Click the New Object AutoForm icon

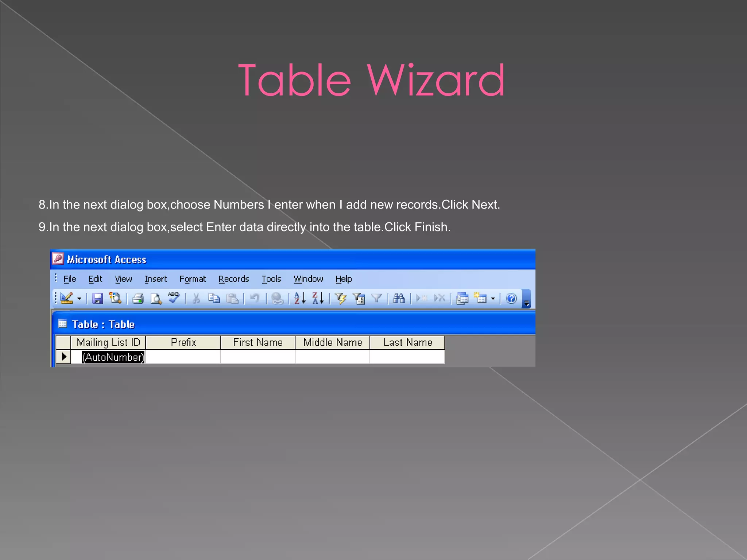[x=480, y=298]
